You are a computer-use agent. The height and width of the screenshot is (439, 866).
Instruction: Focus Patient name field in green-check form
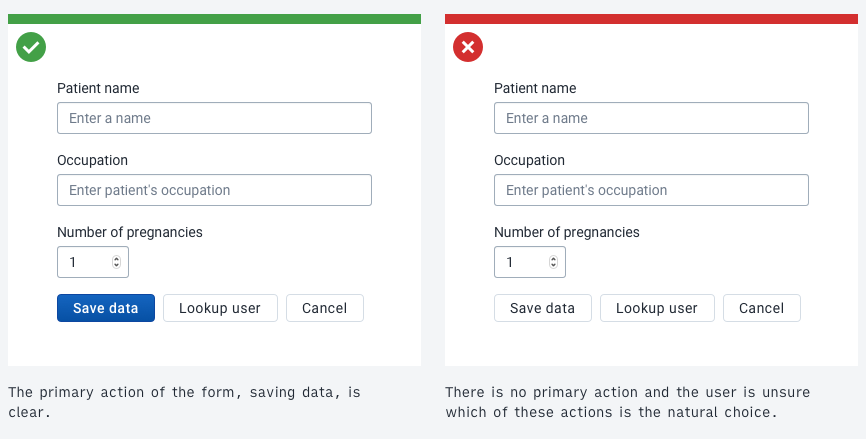click(x=214, y=118)
